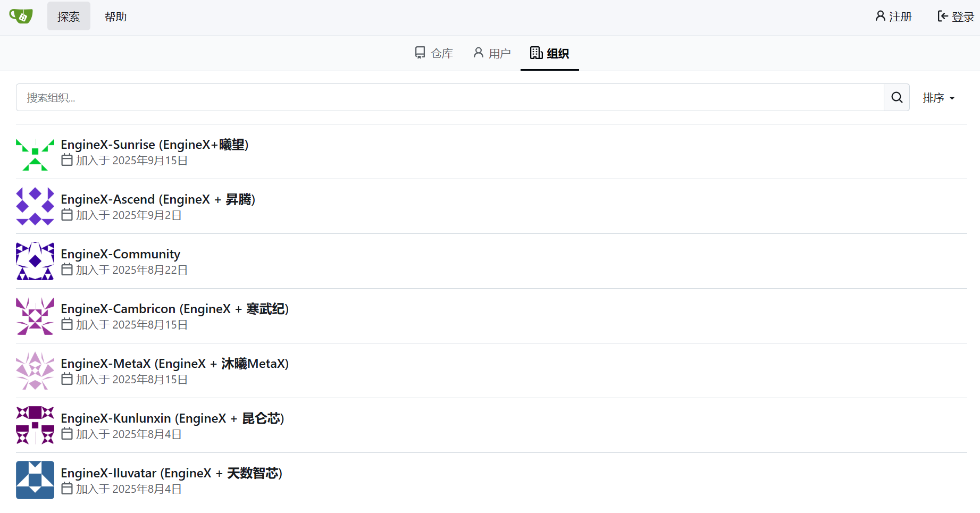This screenshot has height=513, width=980.
Task: Focus the 搜索组织 search input field
Action: [x=449, y=97]
